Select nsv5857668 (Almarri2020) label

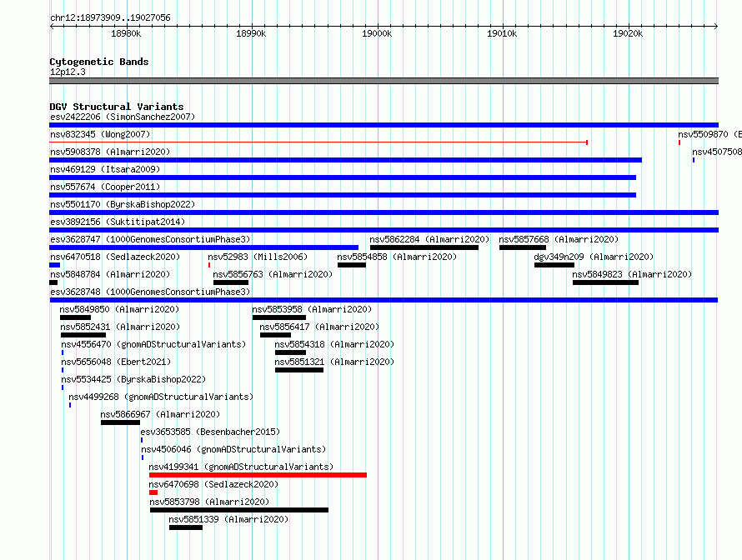click(559, 239)
